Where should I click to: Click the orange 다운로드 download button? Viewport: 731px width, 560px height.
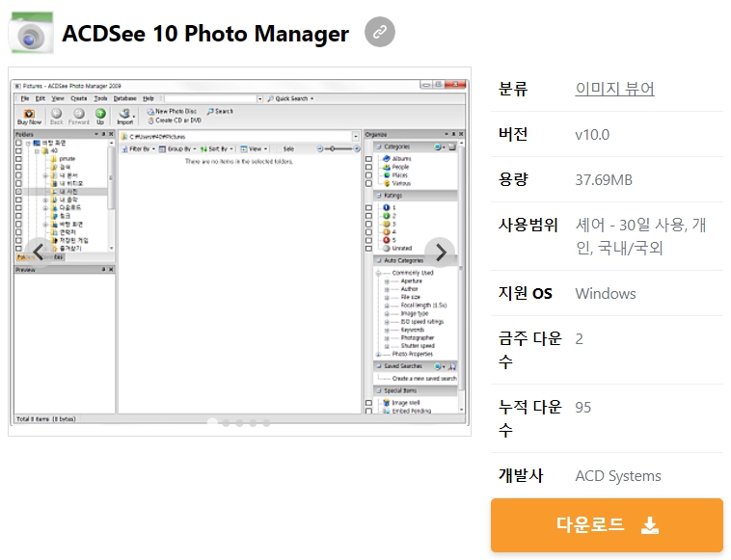[607, 525]
